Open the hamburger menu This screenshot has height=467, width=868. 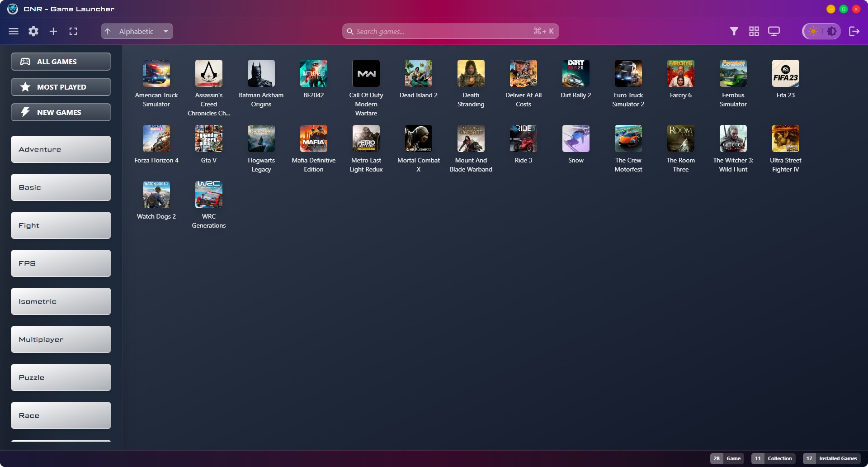pyautogui.click(x=14, y=31)
